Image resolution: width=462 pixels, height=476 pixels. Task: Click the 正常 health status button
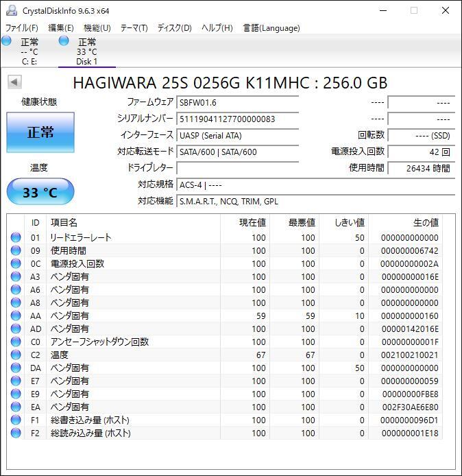(x=40, y=132)
